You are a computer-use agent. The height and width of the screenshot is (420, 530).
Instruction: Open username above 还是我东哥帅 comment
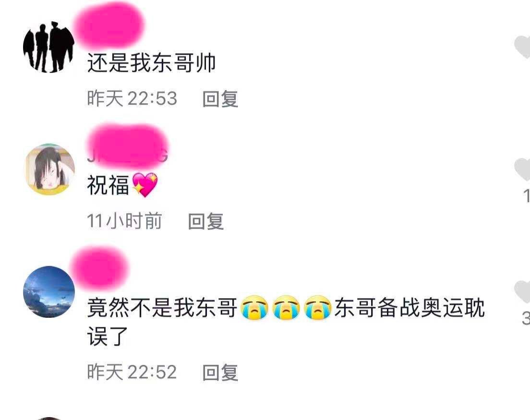tap(109, 25)
